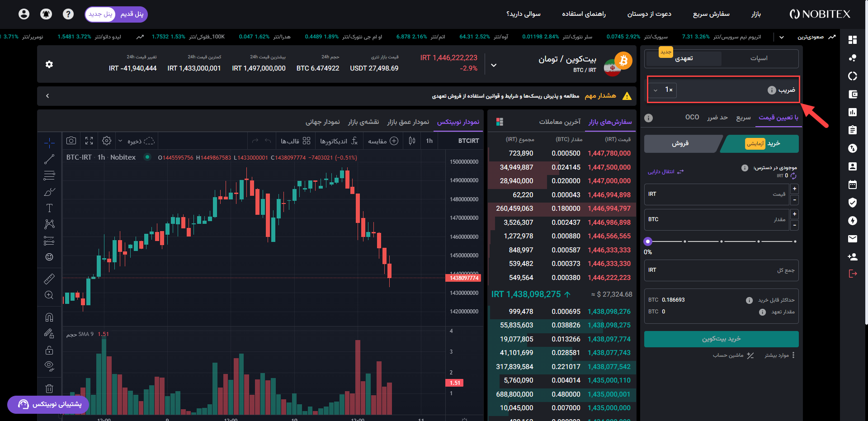The width and height of the screenshot is (868, 421).
Task: Select the Sell (فروش) side toggle
Action: 680,143
